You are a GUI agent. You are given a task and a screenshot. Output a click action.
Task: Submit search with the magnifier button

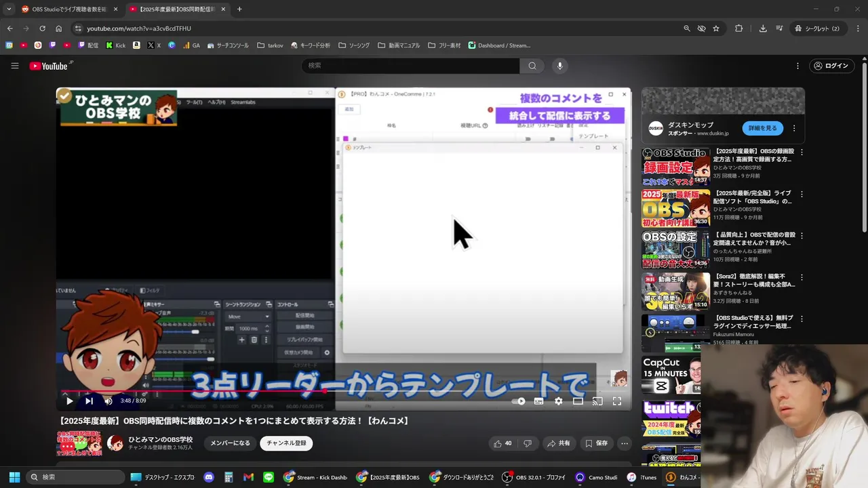(532, 66)
